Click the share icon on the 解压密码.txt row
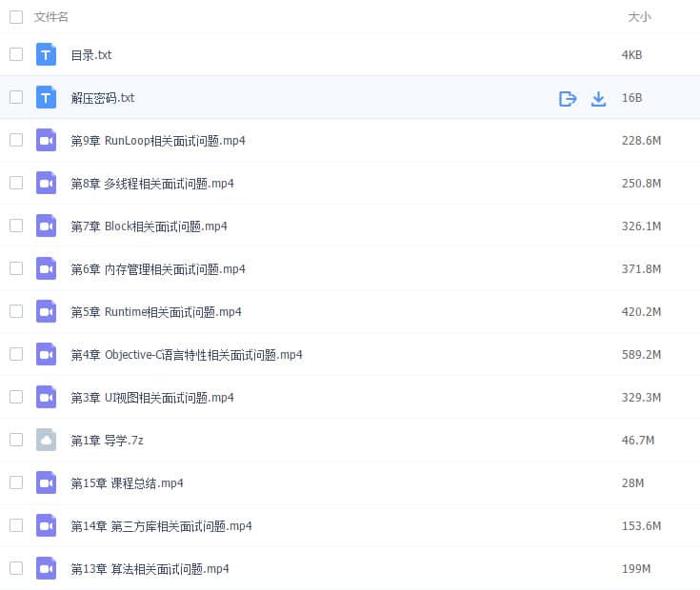Image resolution: width=700 pixels, height=590 pixels. coord(568,99)
